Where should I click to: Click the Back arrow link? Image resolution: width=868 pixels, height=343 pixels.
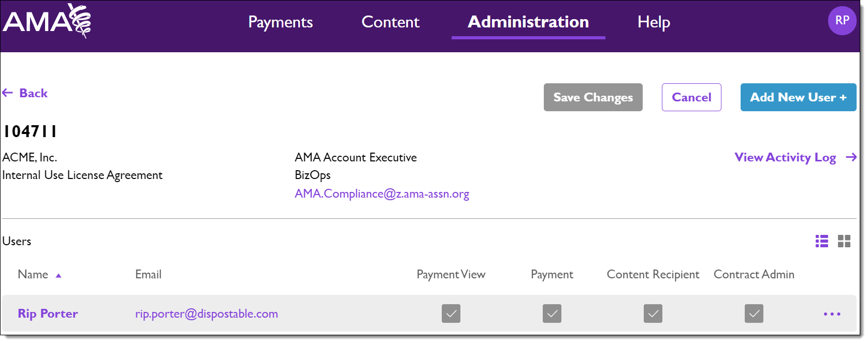tap(25, 93)
